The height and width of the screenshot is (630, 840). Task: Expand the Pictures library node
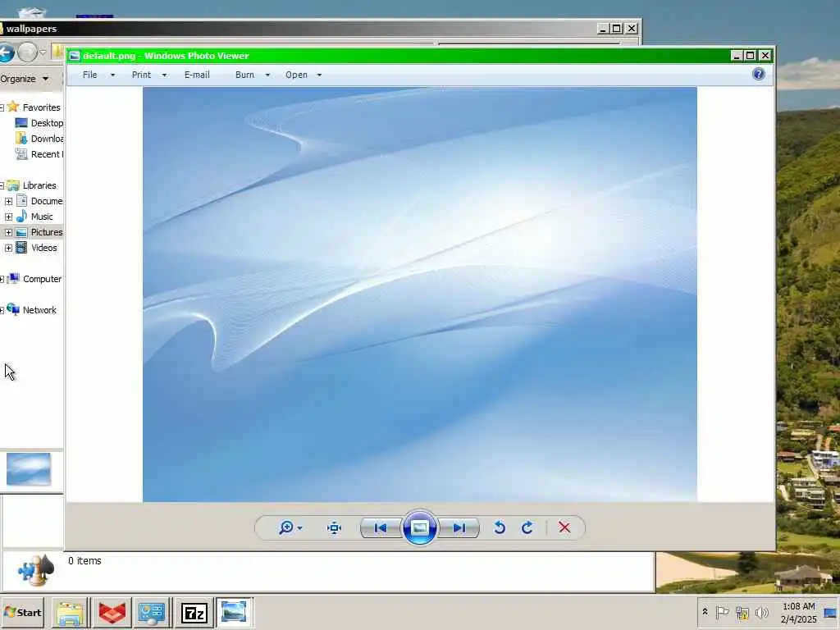coord(8,232)
